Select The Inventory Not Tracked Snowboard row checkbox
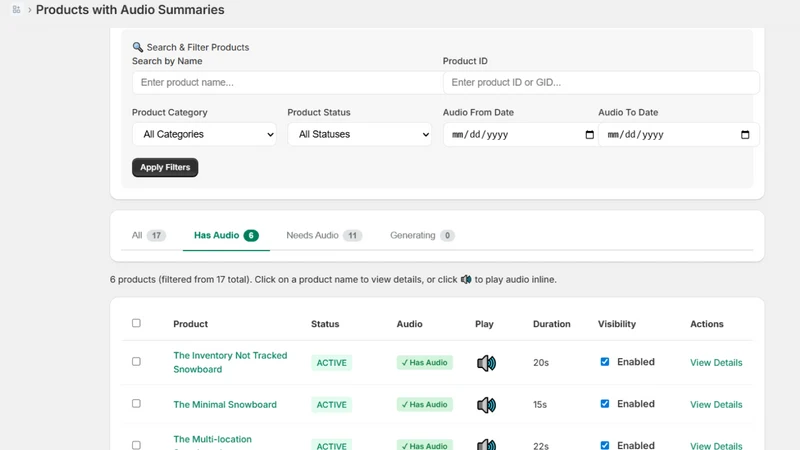Image resolution: width=800 pixels, height=450 pixels. (x=136, y=361)
